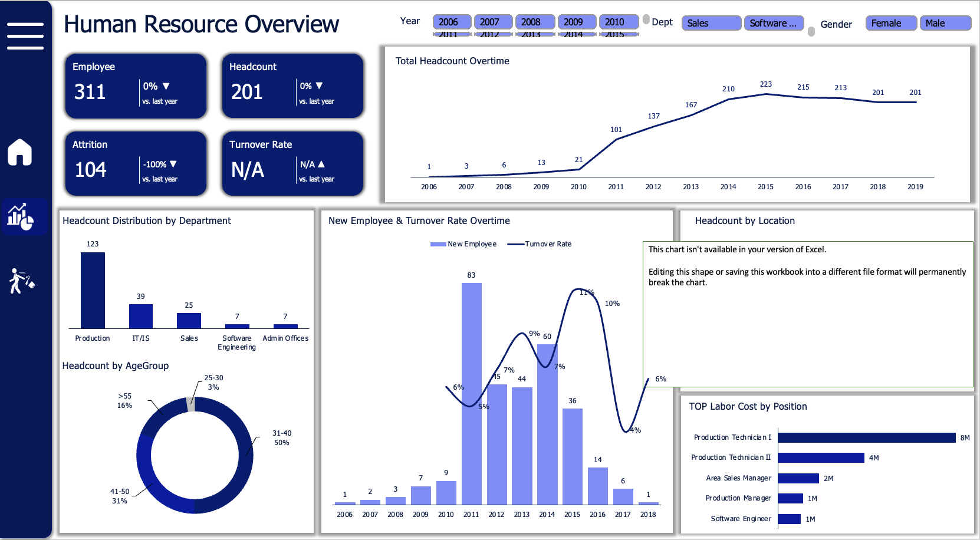This screenshot has width=980, height=540.
Task: Toggle the Sales department slicer
Action: pos(711,23)
